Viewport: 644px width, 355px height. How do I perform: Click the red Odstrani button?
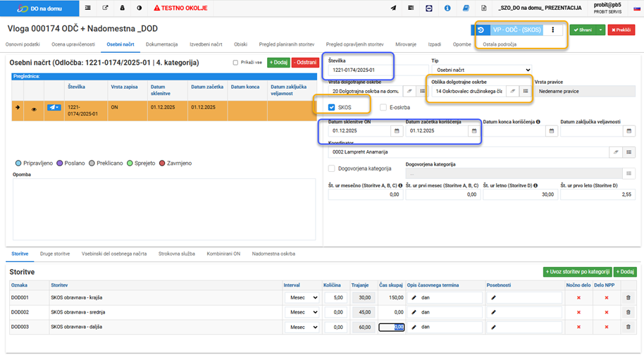tap(305, 63)
